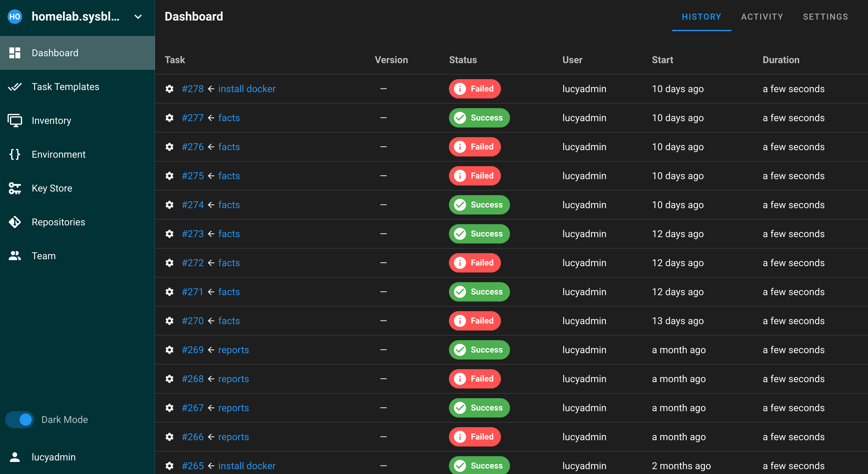The image size is (868, 474).
Task: Expand the homelab project dropdown chevron
Action: 138,17
